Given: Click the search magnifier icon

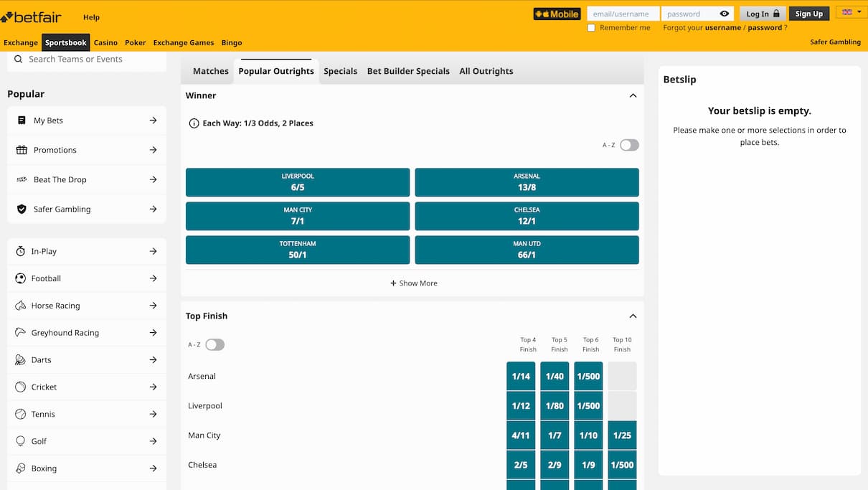Looking at the screenshot, I should coord(19,60).
